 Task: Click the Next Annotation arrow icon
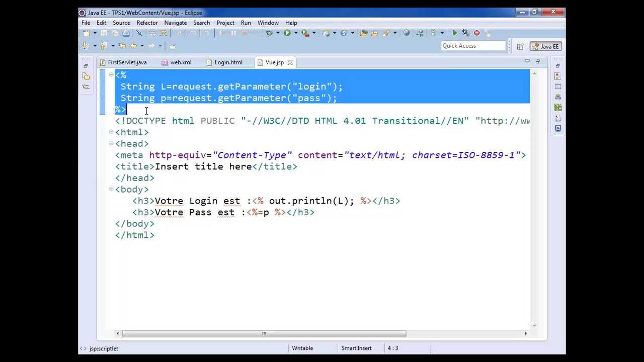click(x=85, y=46)
